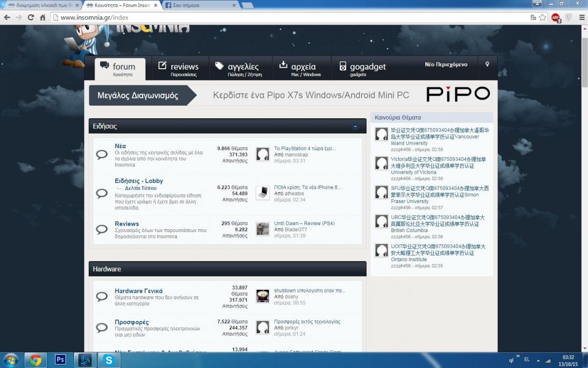Open UBC British Columbia new topic

pos(438,224)
